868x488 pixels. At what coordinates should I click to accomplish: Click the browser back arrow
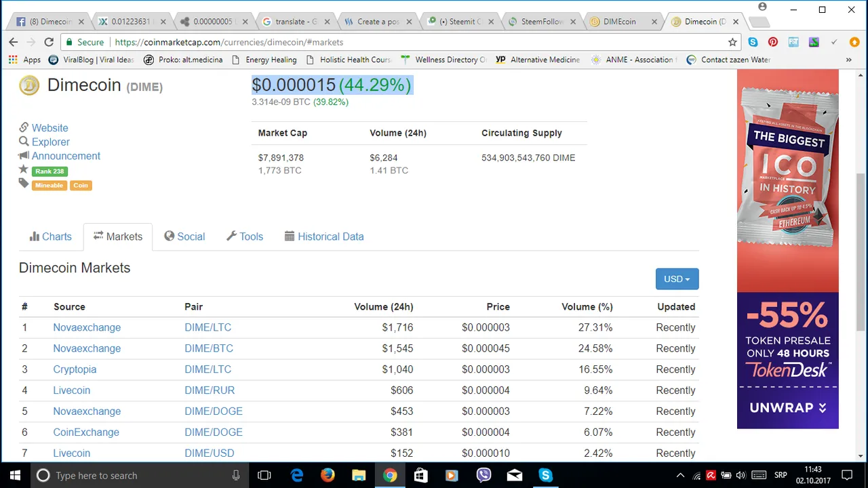point(14,42)
